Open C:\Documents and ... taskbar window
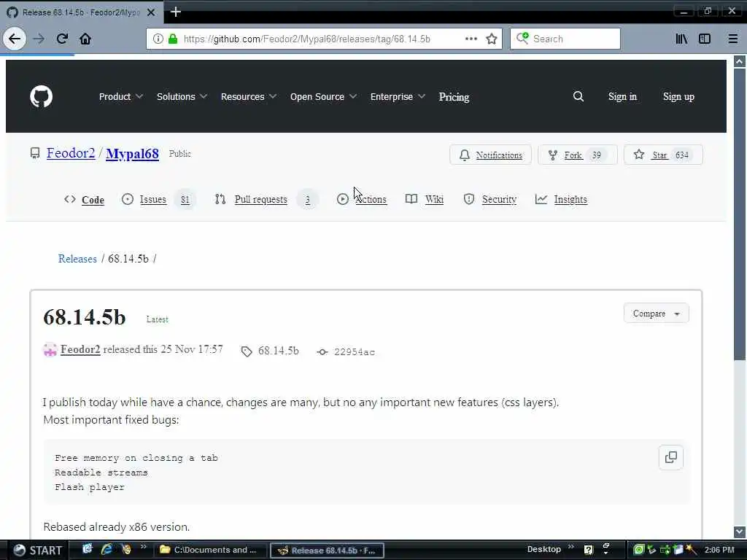The image size is (747, 560). [x=210, y=550]
